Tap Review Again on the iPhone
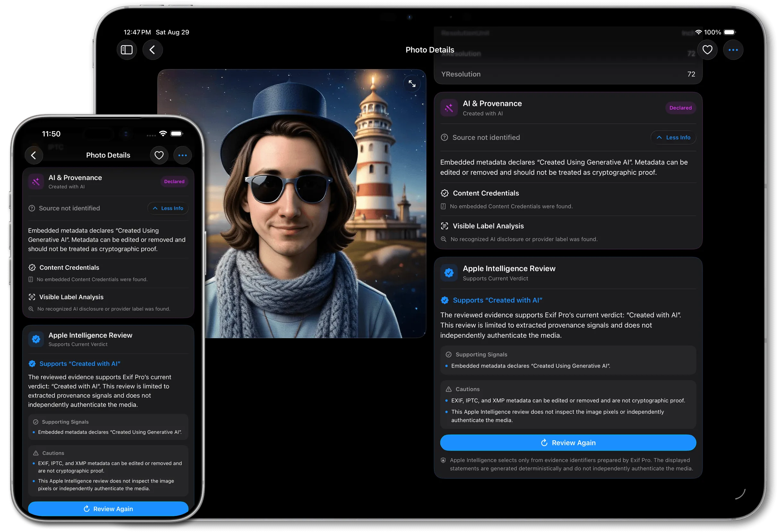The image size is (778, 532). [x=108, y=509]
